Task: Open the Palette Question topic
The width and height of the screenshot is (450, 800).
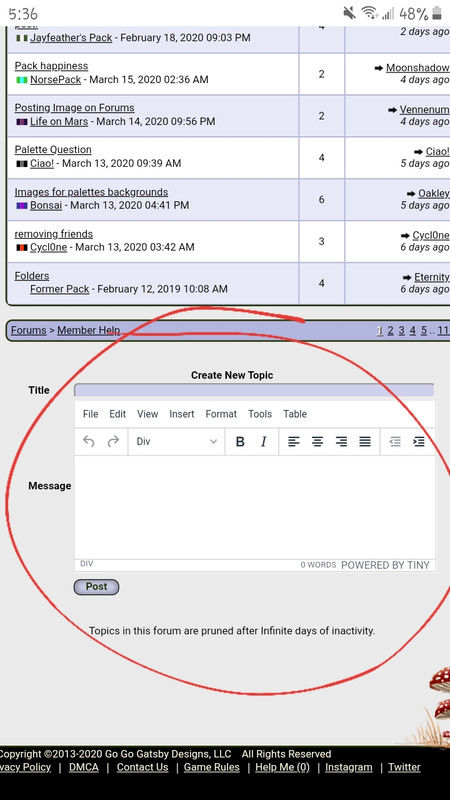Action: tap(53, 149)
